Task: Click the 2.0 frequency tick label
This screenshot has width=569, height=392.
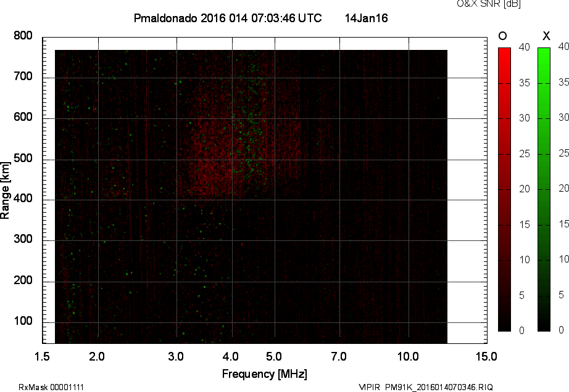Action: (97, 357)
